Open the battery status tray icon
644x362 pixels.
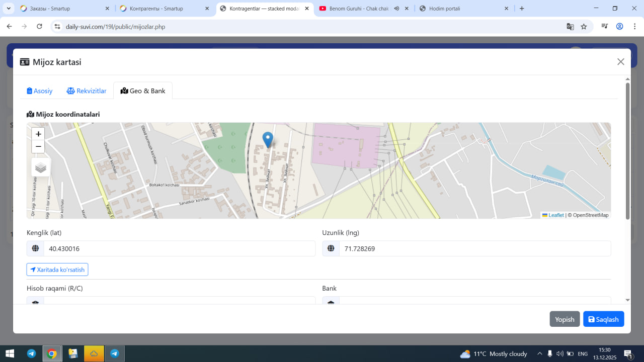[x=570, y=354]
